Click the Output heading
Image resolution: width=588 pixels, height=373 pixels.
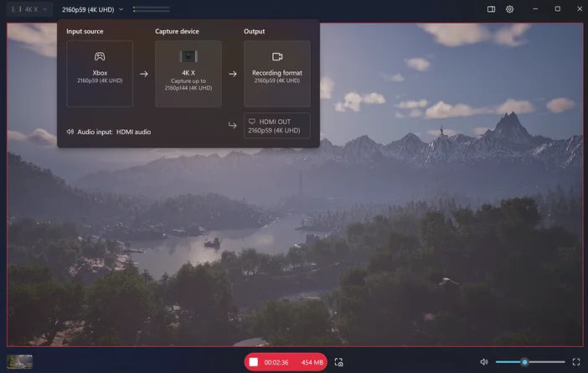point(255,31)
